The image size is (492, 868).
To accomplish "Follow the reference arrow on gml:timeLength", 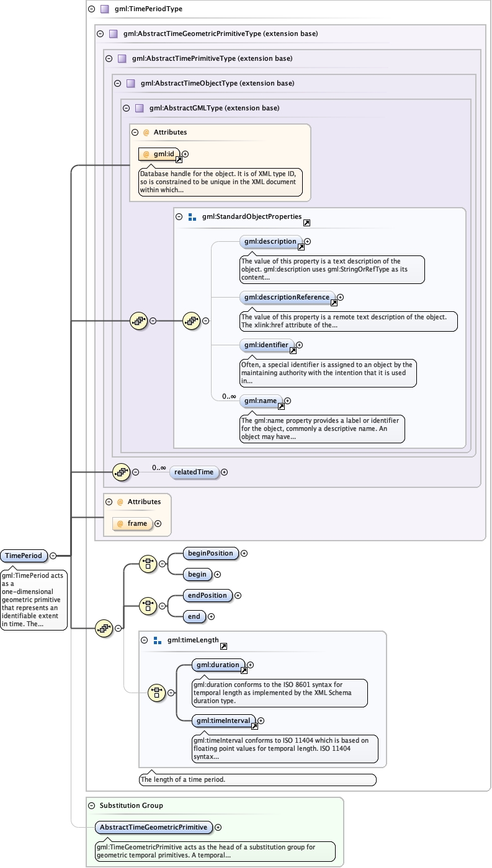I will point(223,645).
